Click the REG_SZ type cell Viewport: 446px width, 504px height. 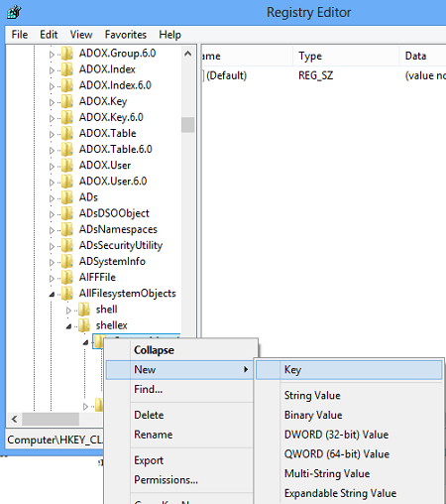click(x=316, y=75)
